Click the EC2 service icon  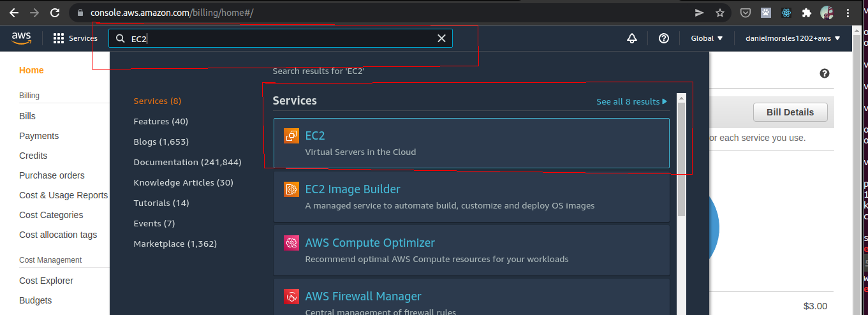coord(291,136)
